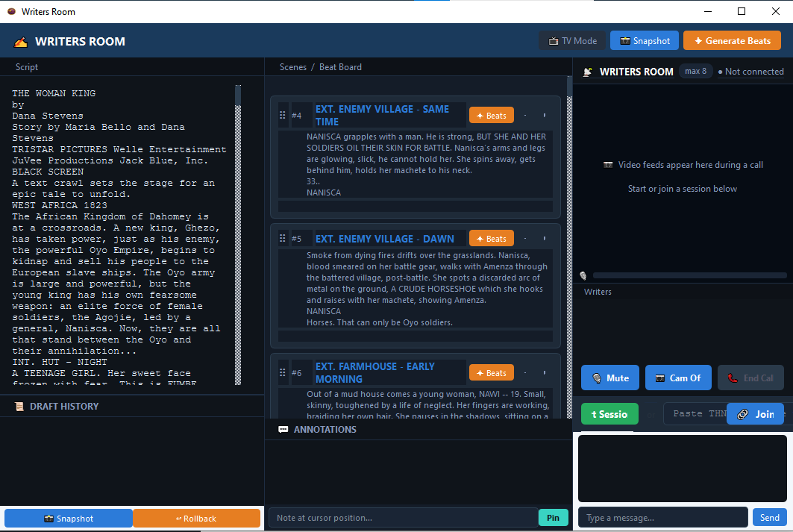Click the empty notes bar under scene #5
The height and width of the screenshot is (532, 793).
pos(416,336)
